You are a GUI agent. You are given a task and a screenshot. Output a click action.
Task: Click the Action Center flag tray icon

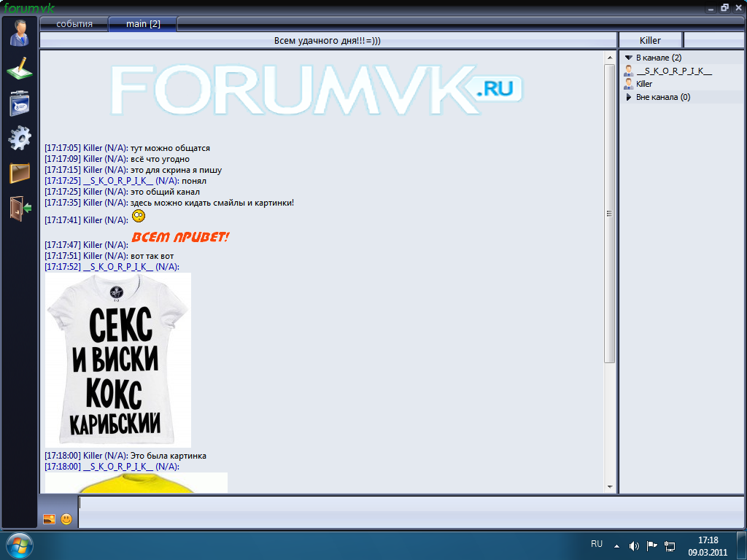pyautogui.click(x=651, y=545)
